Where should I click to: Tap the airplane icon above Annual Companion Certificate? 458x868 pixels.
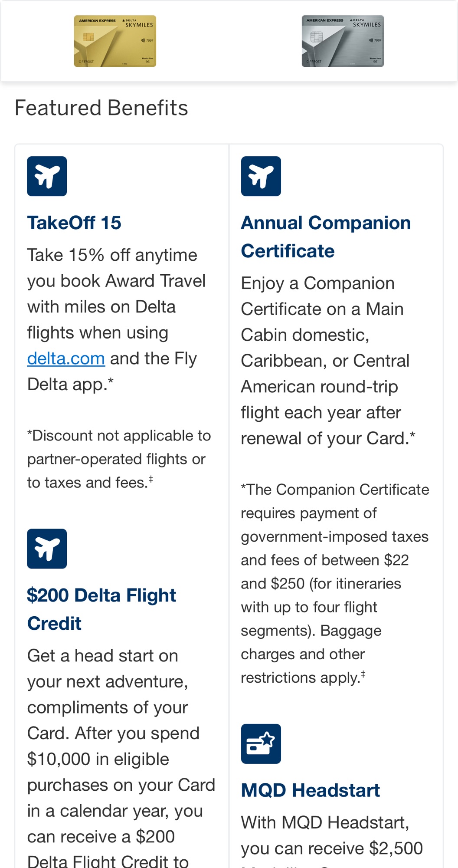pos(261,176)
